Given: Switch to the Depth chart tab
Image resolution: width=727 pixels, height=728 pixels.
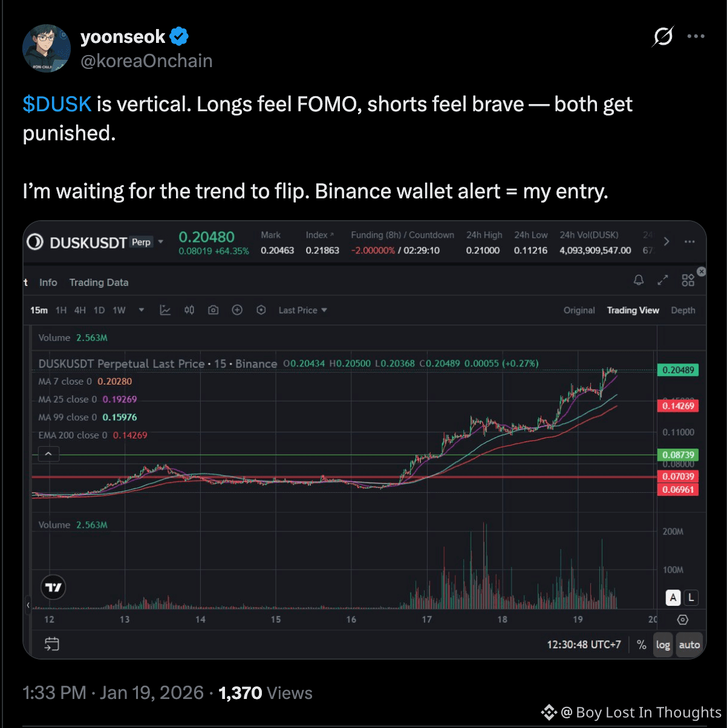Looking at the screenshot, I should (683, 310).
